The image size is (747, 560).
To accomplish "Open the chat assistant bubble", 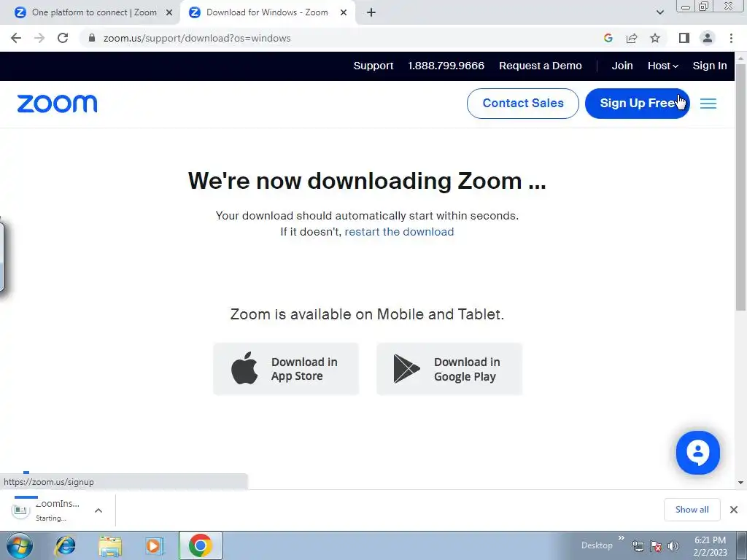I will [697, 453].
